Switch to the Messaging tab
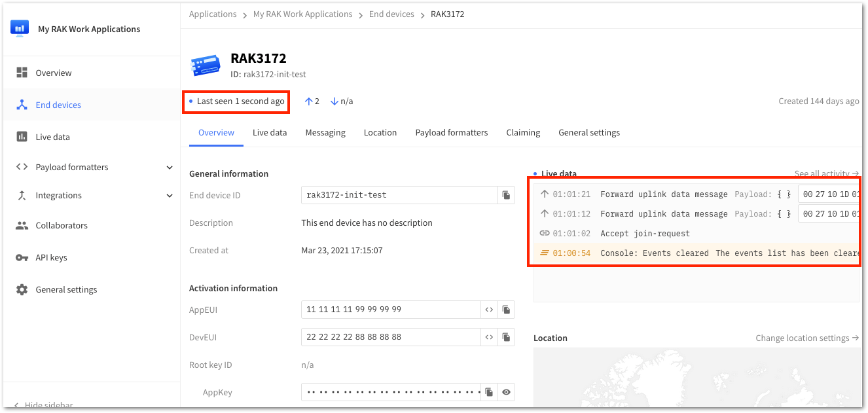Image resolution: width=868 pixels, height=413 pixels. (325, 132)
